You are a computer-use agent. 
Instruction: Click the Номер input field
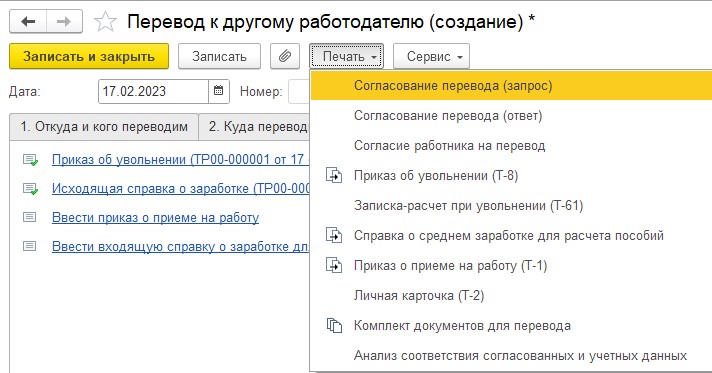pyautogui.click(x=299, y=91)
